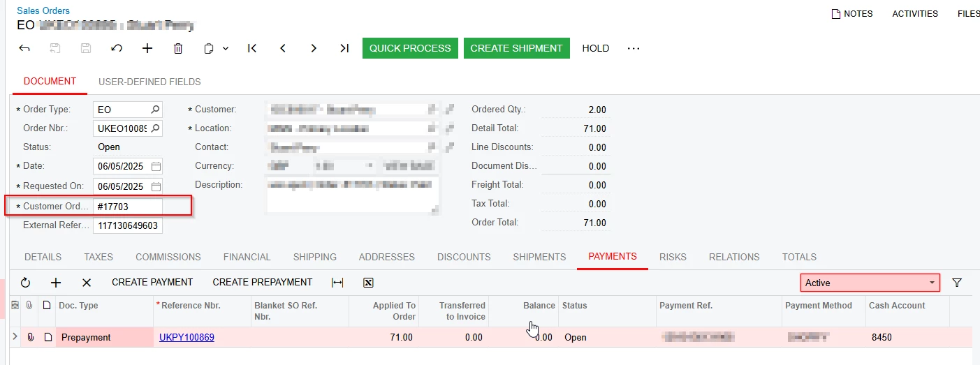Put the order on HOLD
Screen dimensions: 980x365
coord(596,48)
